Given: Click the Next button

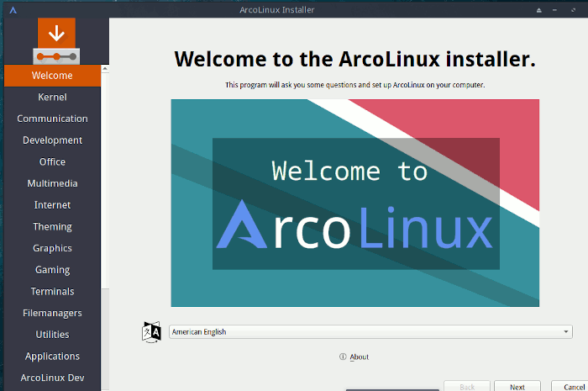Looking at the screenshot, I should pyautogui.click(x=517, y=387).
